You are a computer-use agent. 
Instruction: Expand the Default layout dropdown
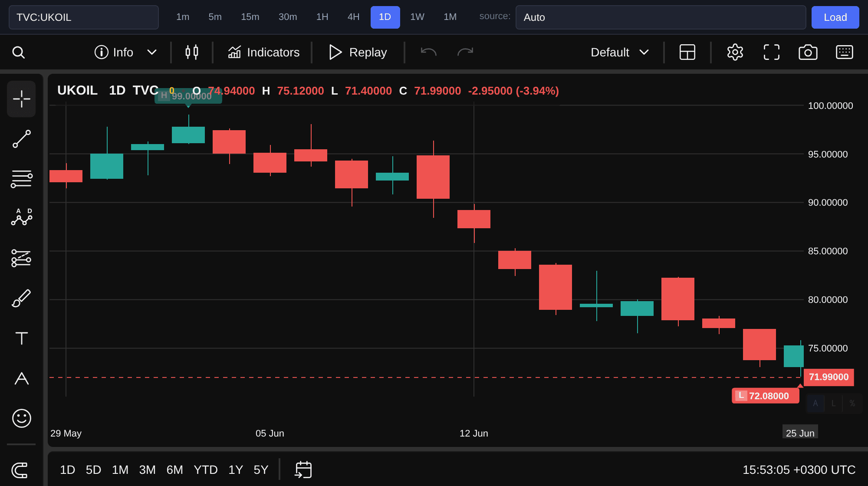tap(620, 53)
